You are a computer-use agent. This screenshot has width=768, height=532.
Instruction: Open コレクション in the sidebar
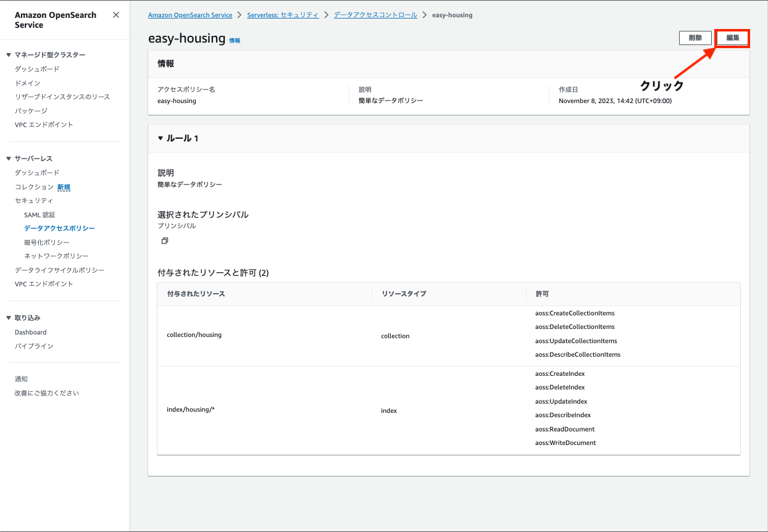[x=34, y=187]
